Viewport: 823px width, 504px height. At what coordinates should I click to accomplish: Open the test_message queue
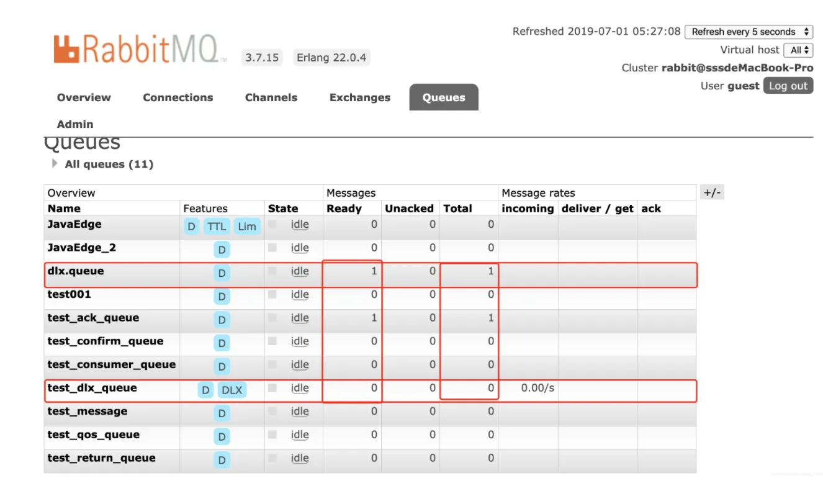point(88,412)
